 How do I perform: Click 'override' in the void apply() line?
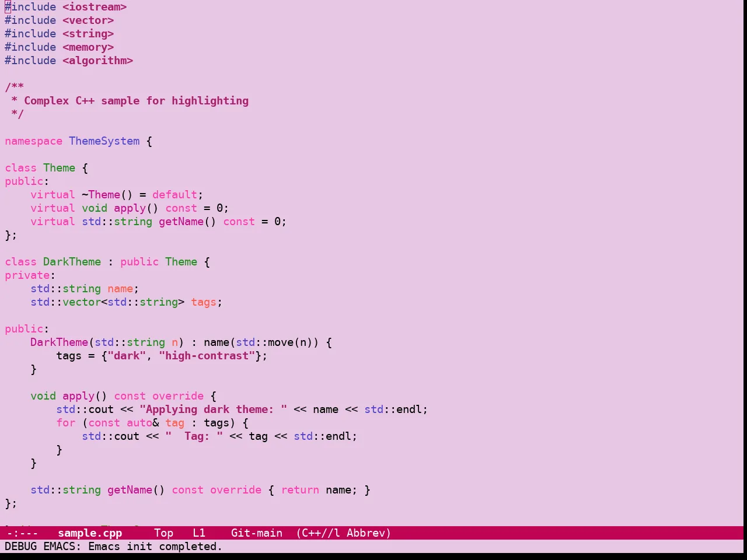tap(179, 396)
